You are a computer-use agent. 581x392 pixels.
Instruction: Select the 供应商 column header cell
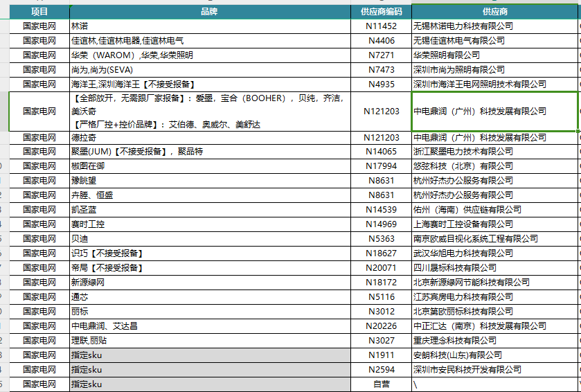point(494,12)
